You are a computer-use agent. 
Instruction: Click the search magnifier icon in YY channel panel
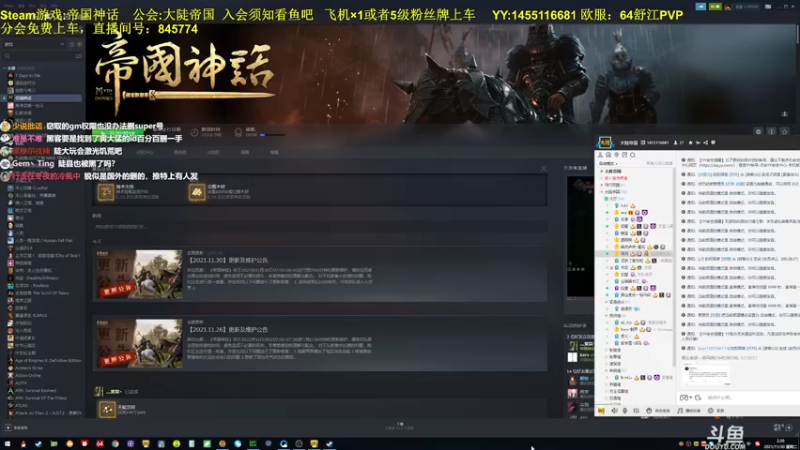coord(633,155)
